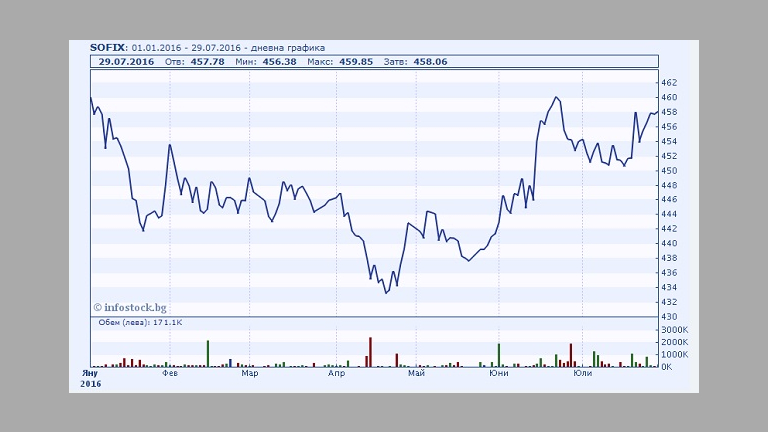The height and width of the screenshot is (432, 768).
Task: Select the Юни month label on the axis
Action: click(498, 374)
